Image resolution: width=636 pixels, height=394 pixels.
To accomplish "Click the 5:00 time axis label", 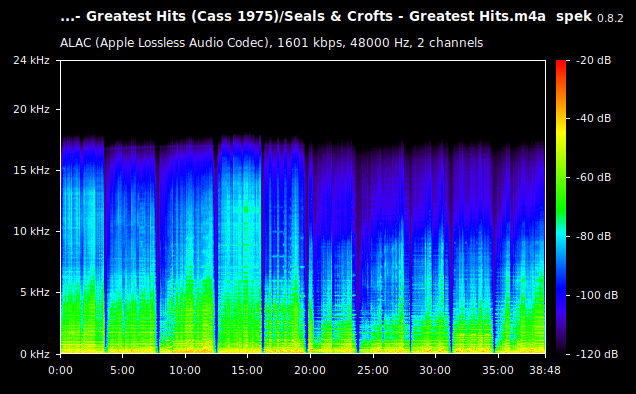I will [122, 370].
